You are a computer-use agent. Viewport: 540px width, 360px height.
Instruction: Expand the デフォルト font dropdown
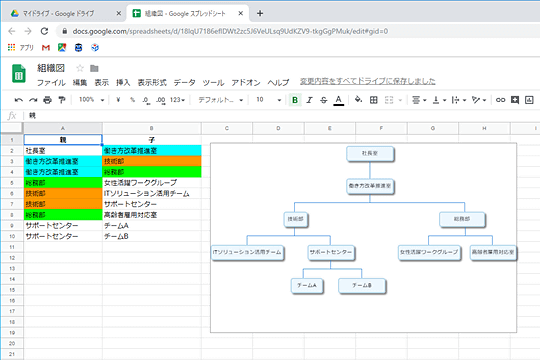coord(221,100)
